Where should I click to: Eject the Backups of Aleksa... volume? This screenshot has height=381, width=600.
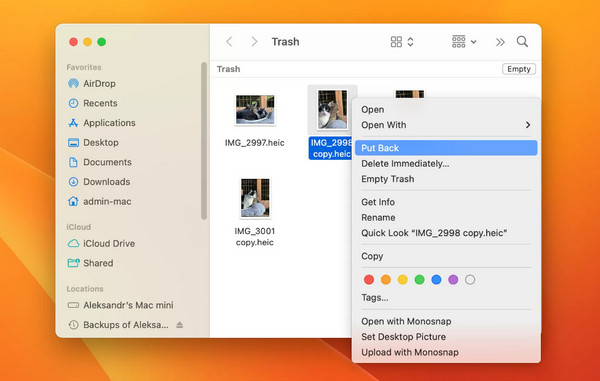179,325
